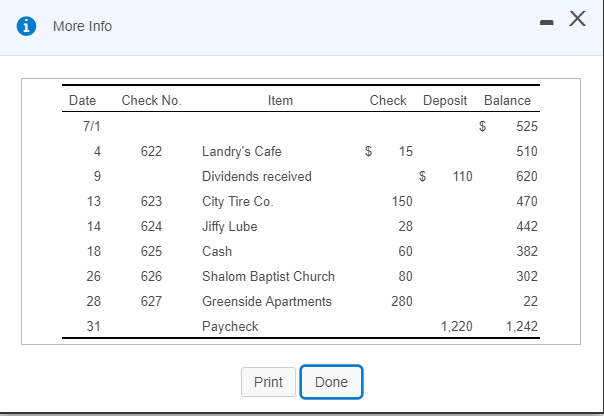
Task: Click the check amount 60
Action: pyautogui.click(x=405, y=252)
